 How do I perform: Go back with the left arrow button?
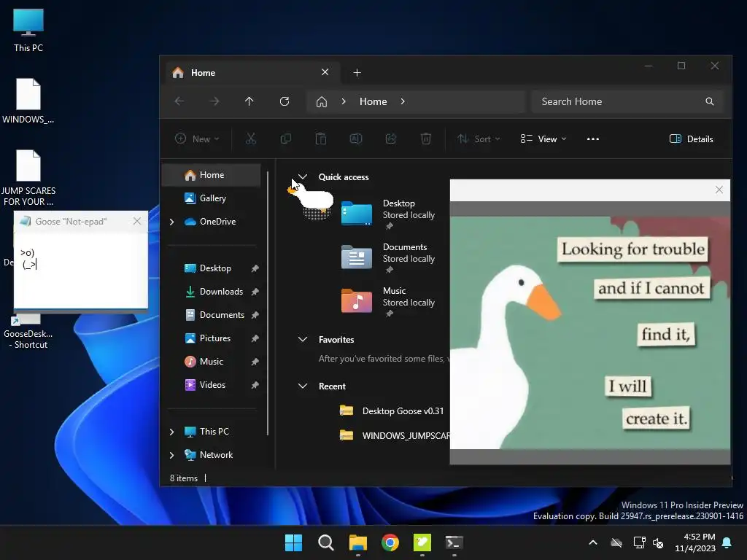coord(179,101)
